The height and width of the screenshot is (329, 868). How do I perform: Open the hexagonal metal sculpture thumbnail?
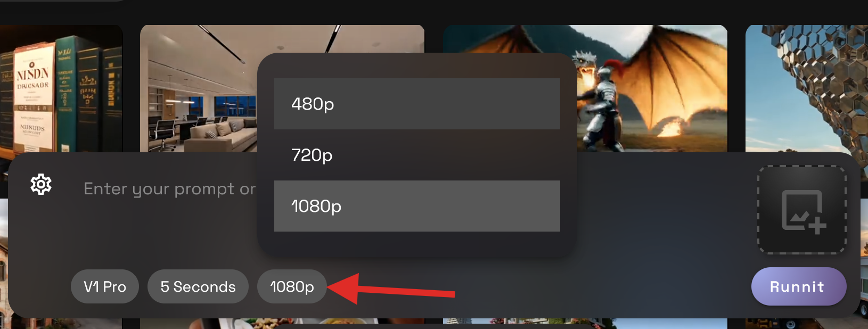point(807,88)
